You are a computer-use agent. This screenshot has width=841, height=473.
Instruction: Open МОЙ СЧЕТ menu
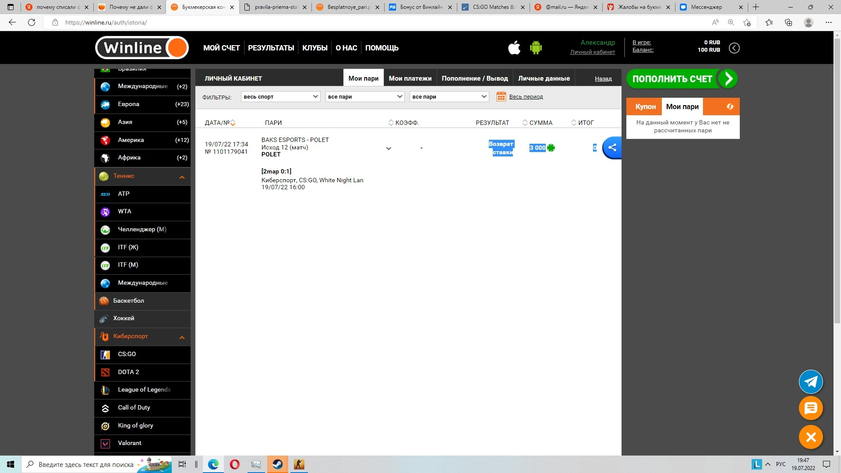[x=222, y=48]
